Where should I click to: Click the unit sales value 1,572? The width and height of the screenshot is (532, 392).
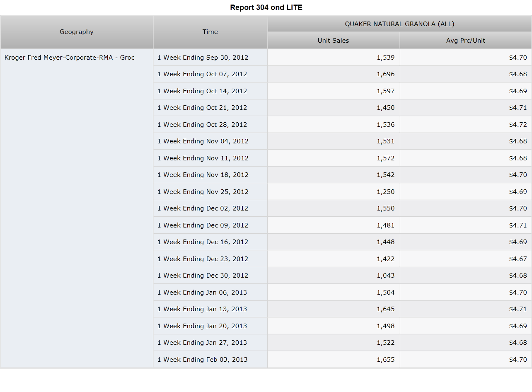coord(386,158)
